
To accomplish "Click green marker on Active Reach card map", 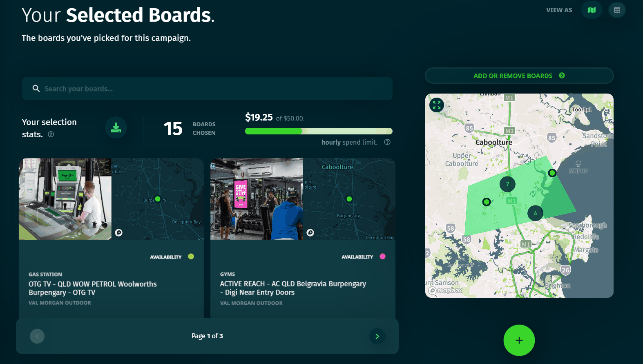I will point(349,199).
